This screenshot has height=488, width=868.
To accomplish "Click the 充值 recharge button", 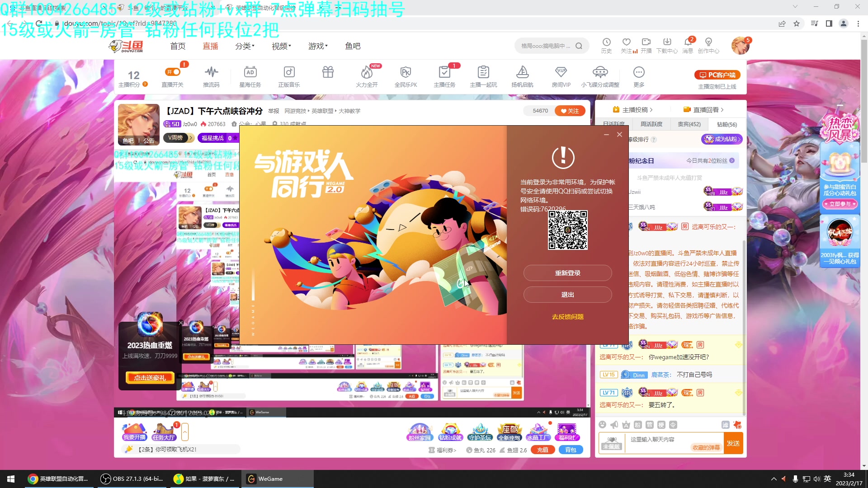I will click(543, 450).
